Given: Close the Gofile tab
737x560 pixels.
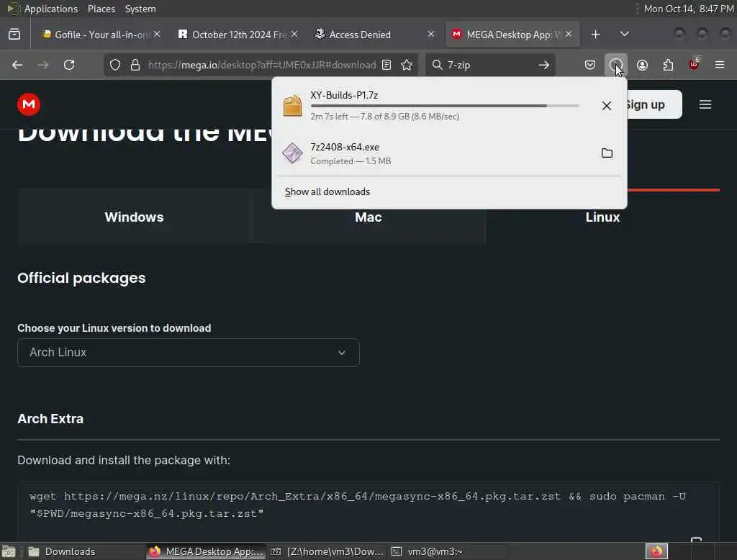Looking at the screenshot, I should pyautogui.click(x=157, y=35).
